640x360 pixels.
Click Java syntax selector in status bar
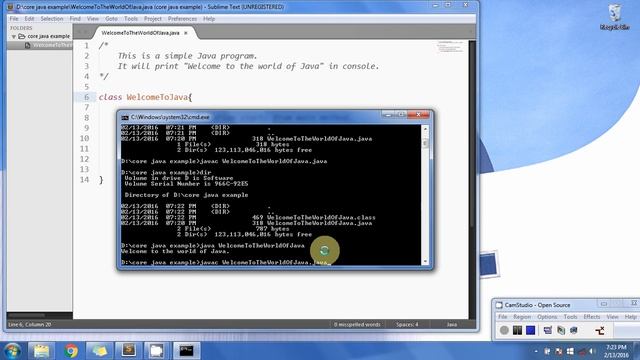(451, 324)
